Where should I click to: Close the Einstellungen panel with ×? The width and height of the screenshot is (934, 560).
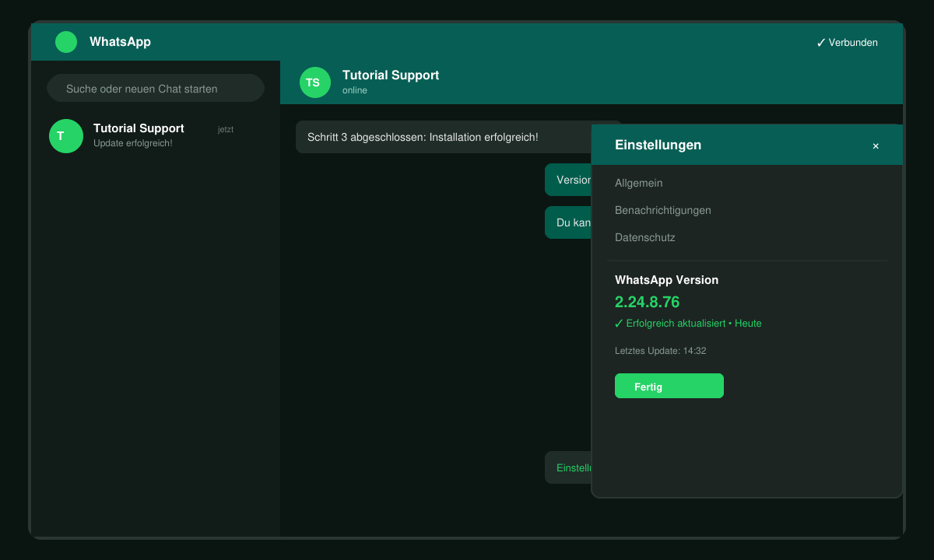pyautogui.click(x=876, y=145)
